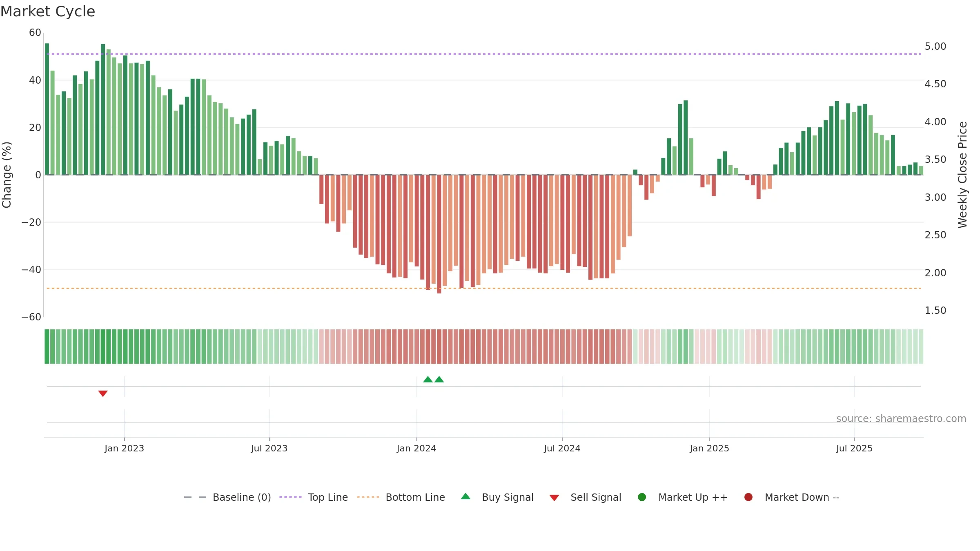Click the dark red Market Down circle icon in legend
980x551 pixels.
[748, 497]
